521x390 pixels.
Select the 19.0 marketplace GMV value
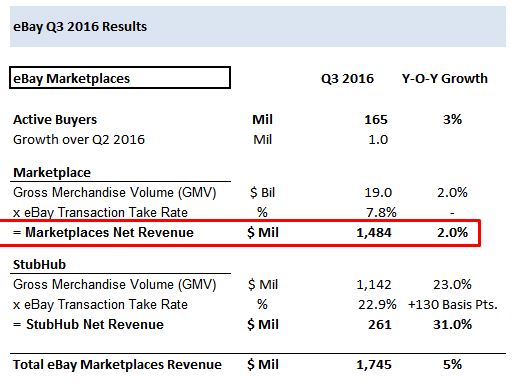[378, 193]
